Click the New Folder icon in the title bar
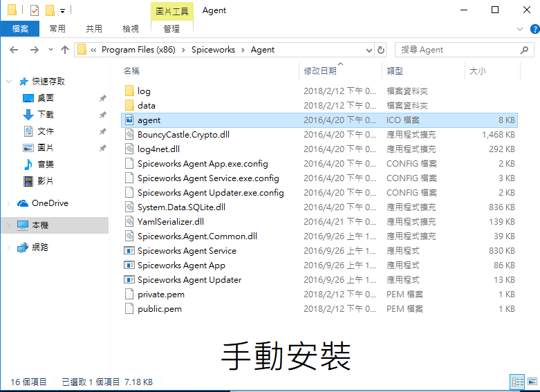 (50, 10)
